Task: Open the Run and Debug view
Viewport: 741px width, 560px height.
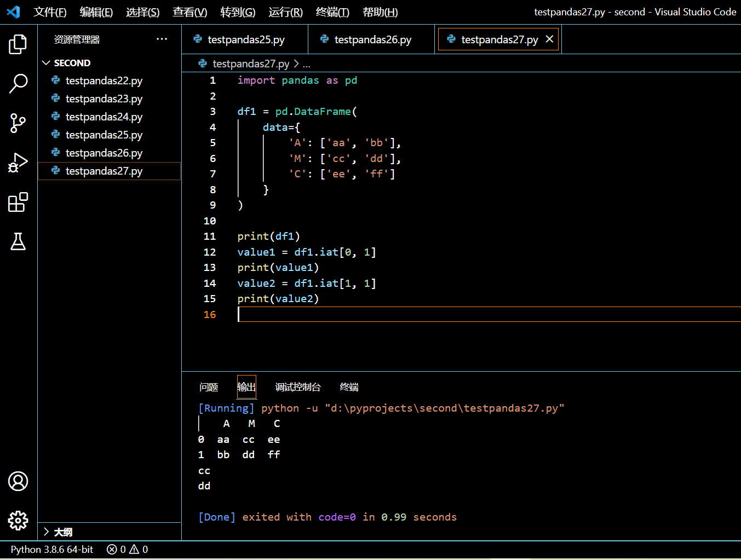Action: (x=18, y=163)
